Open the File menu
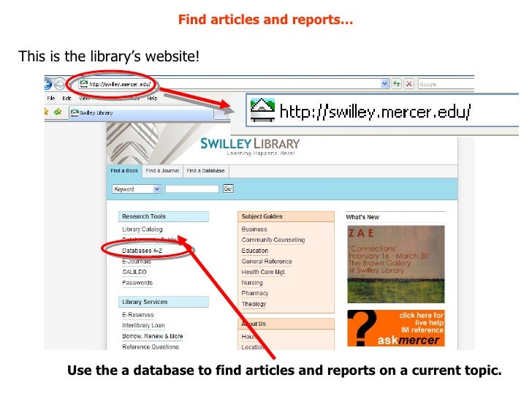The height and width of the screenshot is (399, 532). [51, 98]
